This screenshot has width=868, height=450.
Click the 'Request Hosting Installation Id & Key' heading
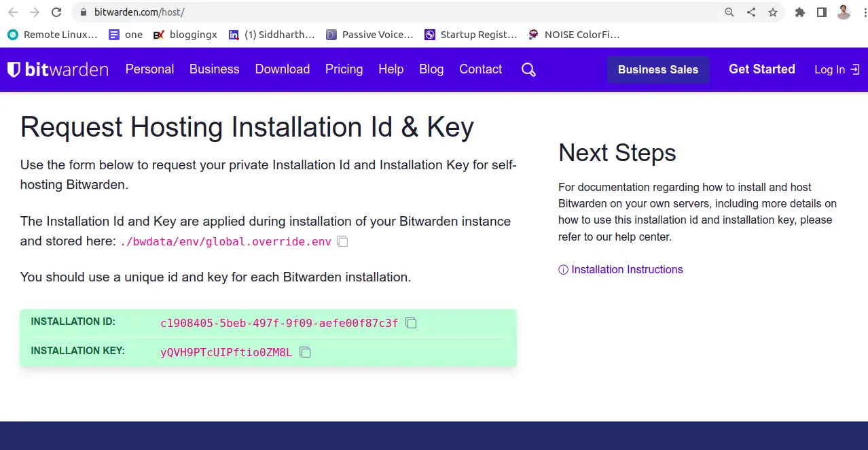[247, 127]
